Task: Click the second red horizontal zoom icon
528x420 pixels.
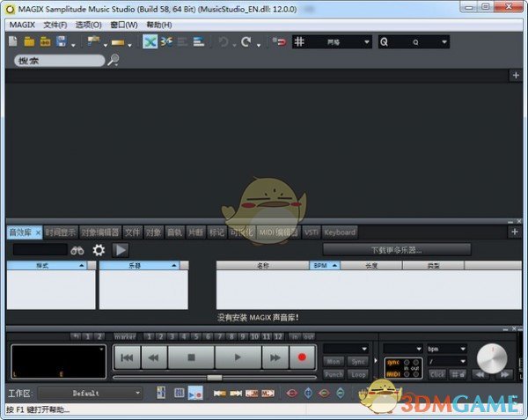Action: tap(324, 393)
